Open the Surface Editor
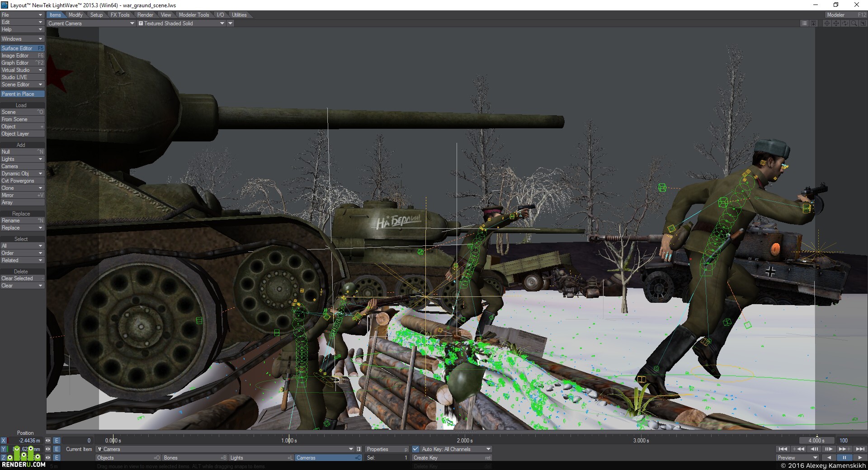Image resolution: width=868 pixels, height=470 pixels. [x=22, y=48]
